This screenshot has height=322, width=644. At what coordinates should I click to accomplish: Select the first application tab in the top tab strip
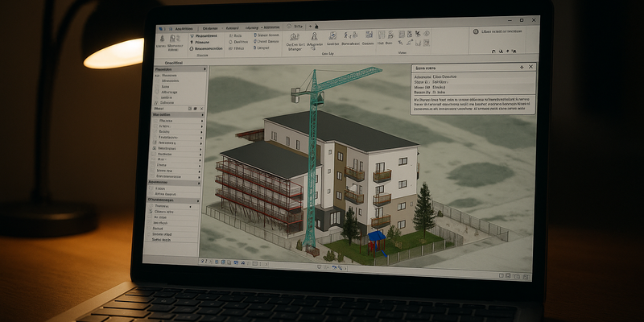coord(184,29)
